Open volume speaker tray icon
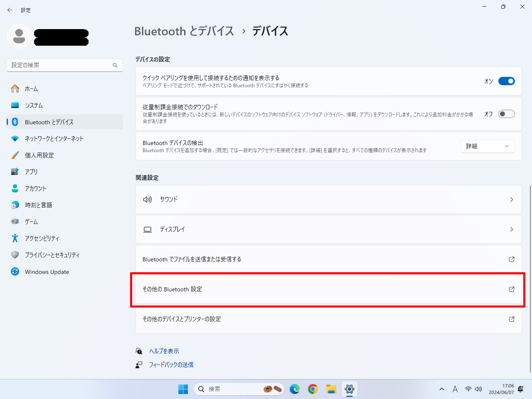 tap(478, 389)
